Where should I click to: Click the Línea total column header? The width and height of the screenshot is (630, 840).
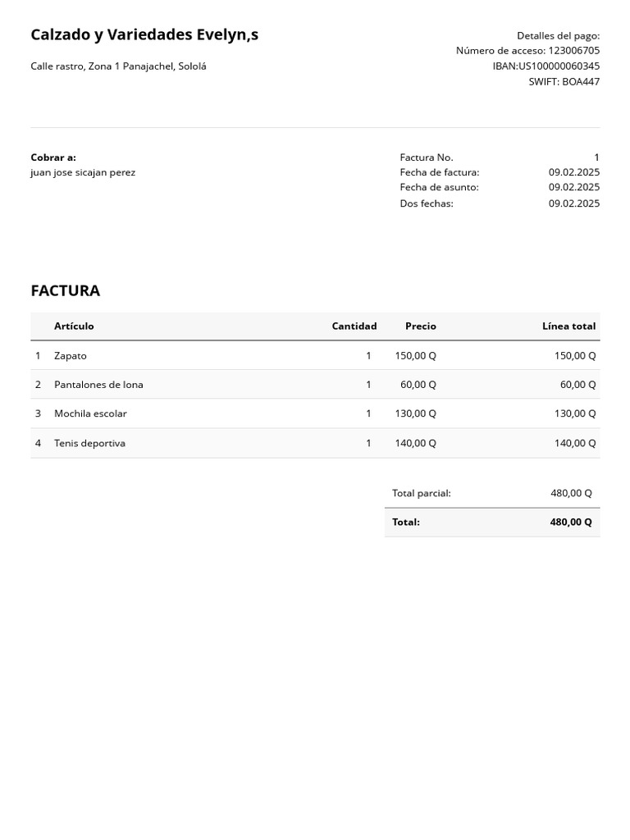click(x=568, y=326)
